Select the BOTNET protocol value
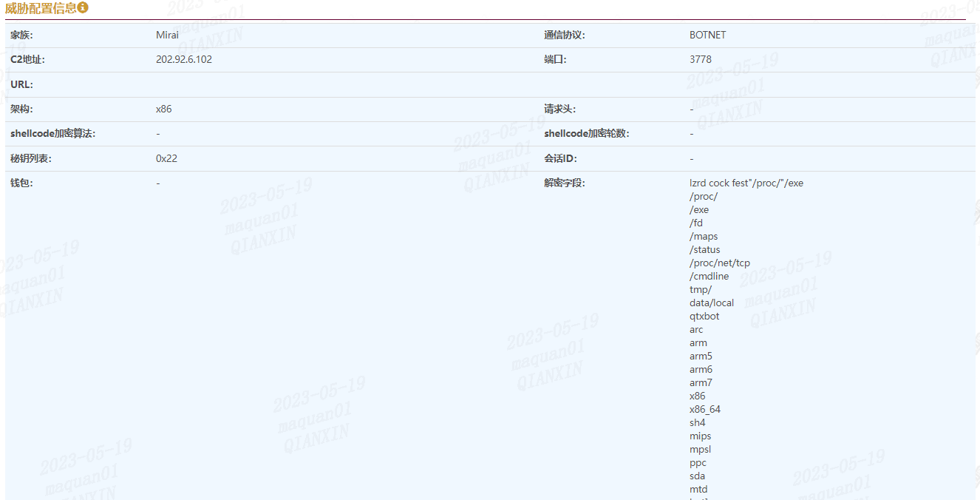The width and height of the screenshot is (980, 500). (708, 35)
